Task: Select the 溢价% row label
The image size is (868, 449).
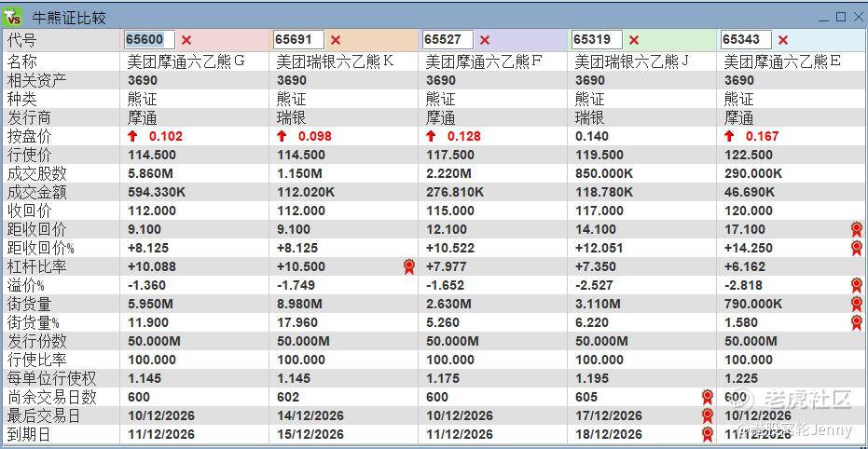Action: pyautogui.click(x=25, y=286)
